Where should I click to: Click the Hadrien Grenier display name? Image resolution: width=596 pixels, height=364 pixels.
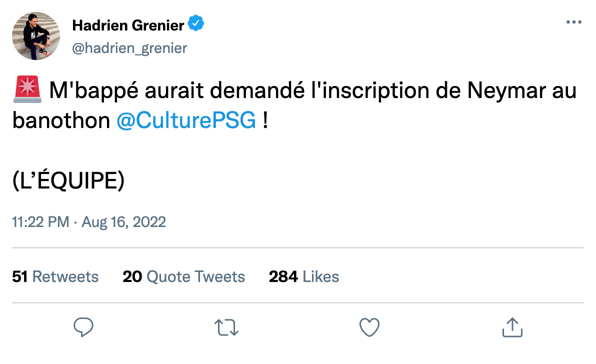[x=128, y=24]
